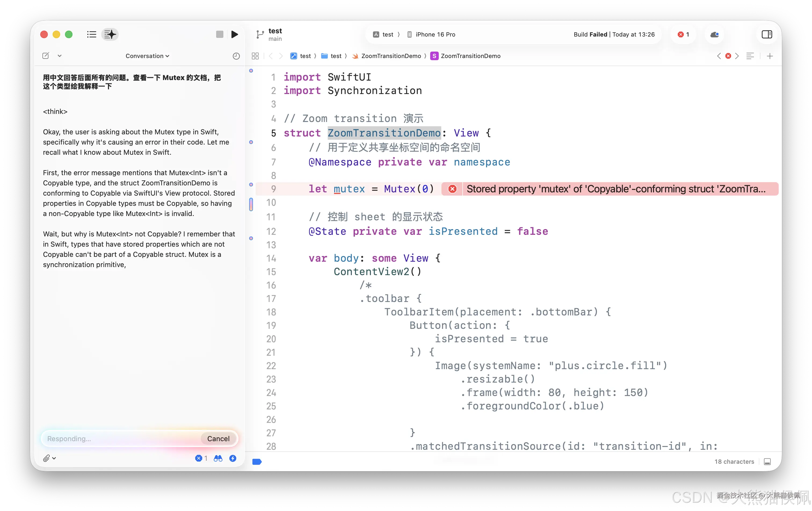
Task: Open conversation history clock icon
Action: pos(236,56)
